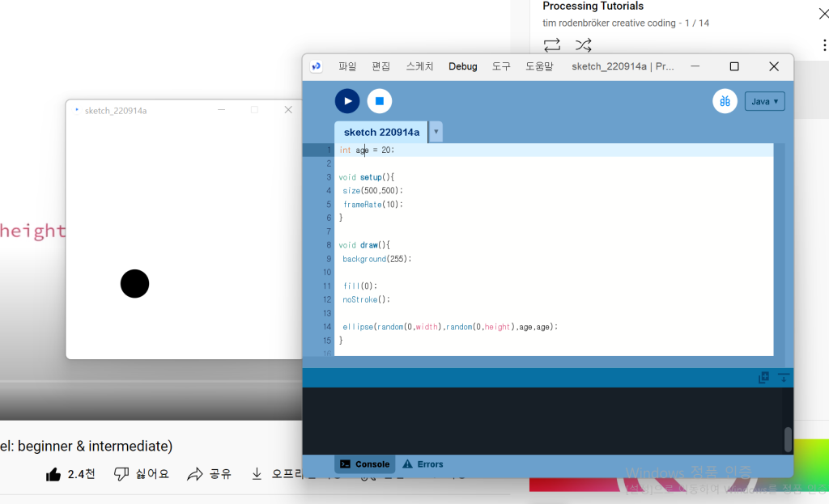Viewport: 829px width, 504px height.
Task: Toggle playlist shuffle icon
Action: (x=583, y=45)
